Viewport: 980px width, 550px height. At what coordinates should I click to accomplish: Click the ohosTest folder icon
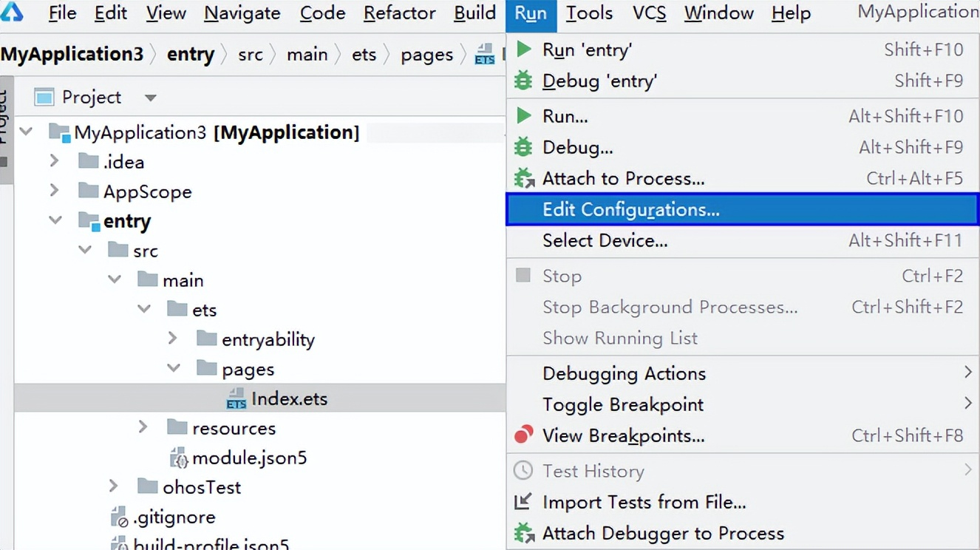pyautogui.click(x=148, y=486)
